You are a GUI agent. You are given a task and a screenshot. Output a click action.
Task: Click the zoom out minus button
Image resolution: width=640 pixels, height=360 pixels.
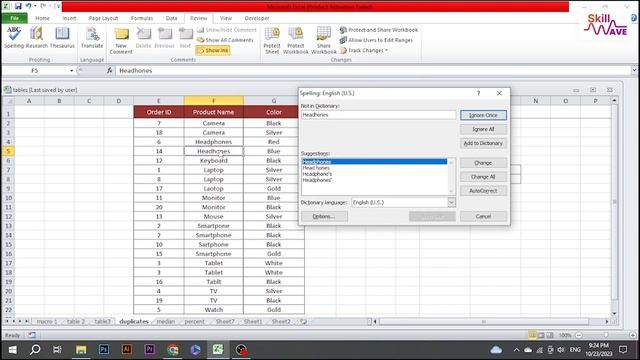click(x=579, y=335)
